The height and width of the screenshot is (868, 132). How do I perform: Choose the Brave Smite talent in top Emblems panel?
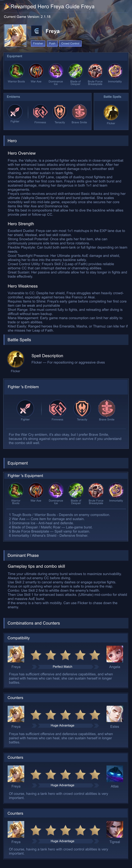[79, 112]
